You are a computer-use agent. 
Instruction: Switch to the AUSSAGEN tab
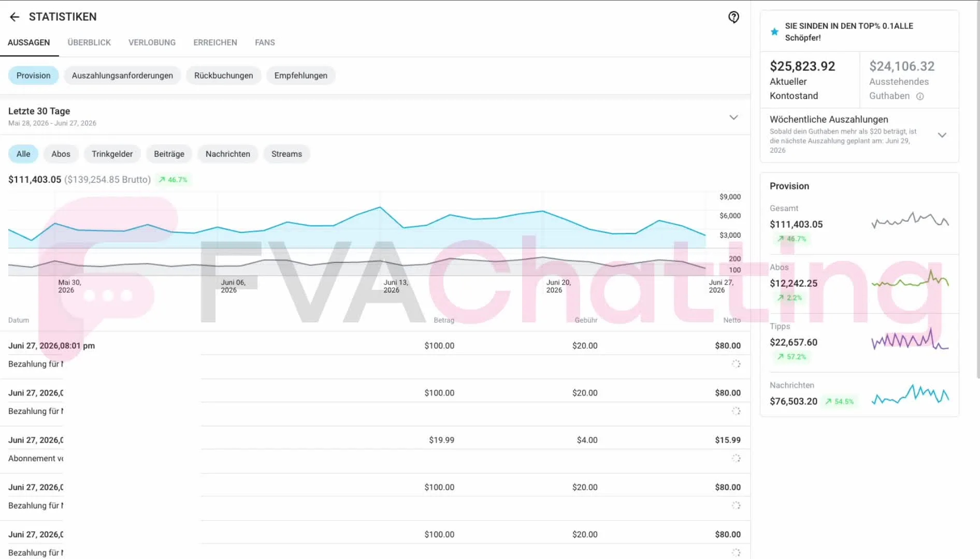(x=29, y=42)
